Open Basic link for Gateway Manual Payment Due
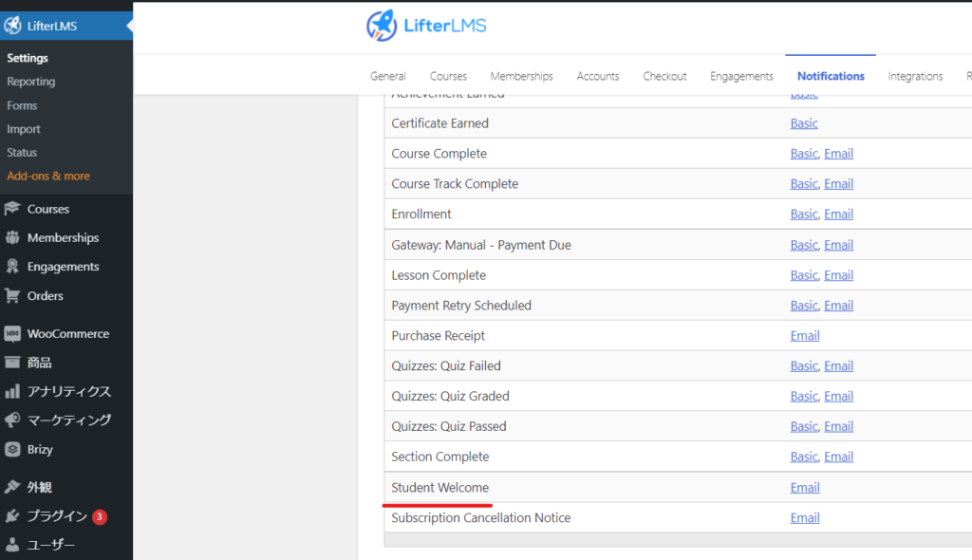The width and height of the screenshot is (972, 560). click(804, 246)
